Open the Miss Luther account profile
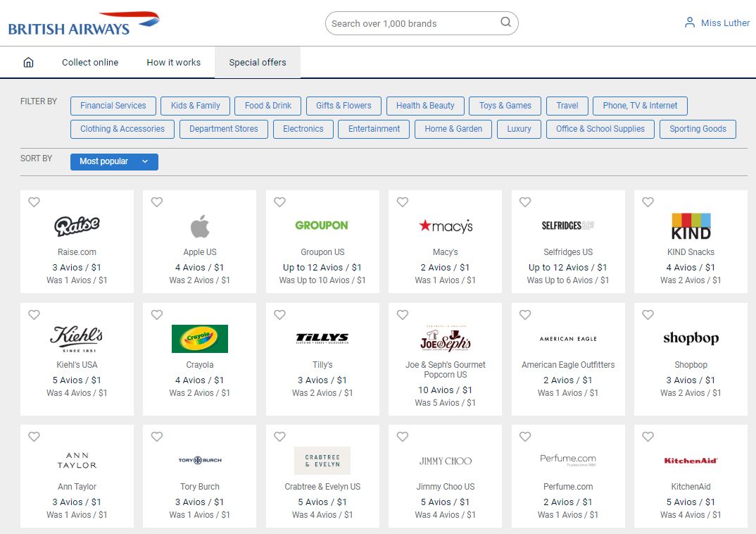Viewport: 756px width, 534px height. point(717,23)
